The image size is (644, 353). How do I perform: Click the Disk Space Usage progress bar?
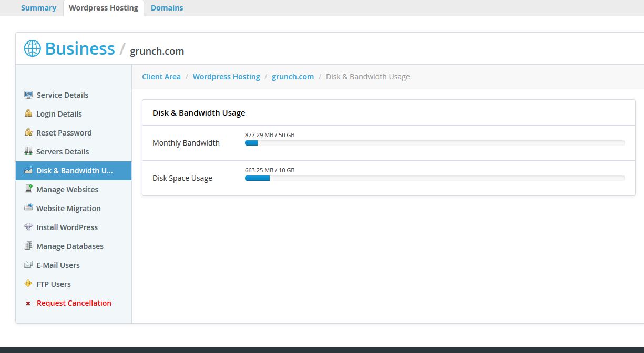click(434, 178)
